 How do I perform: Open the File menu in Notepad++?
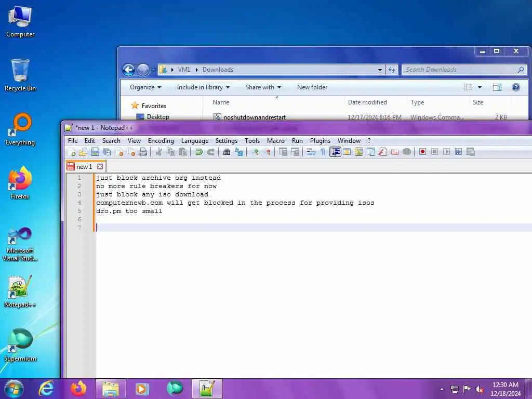pos(73,140)
